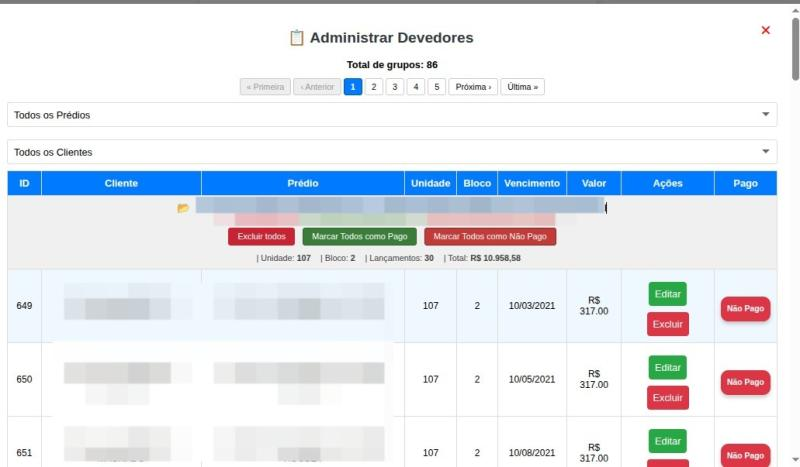Toggle Não Pago status for ID 650
Image resolution: width=800 pixels, height=467 pixels.
click(745, 382)
